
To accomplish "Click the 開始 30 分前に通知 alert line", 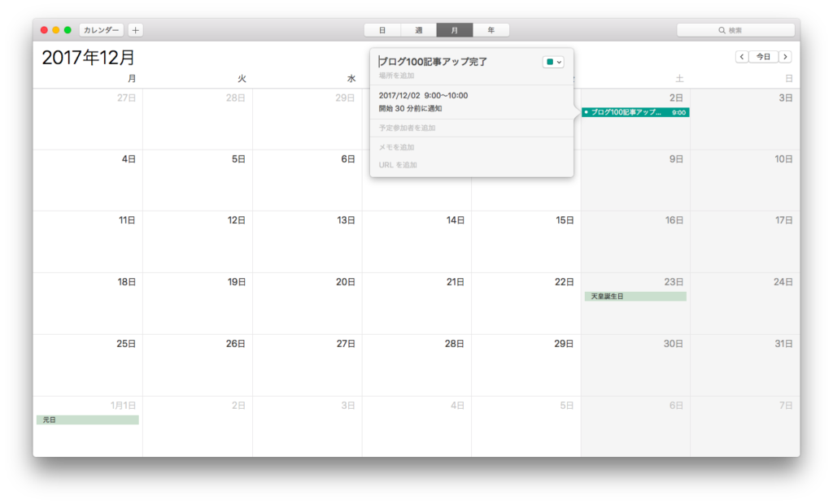I will click(410, 108).
